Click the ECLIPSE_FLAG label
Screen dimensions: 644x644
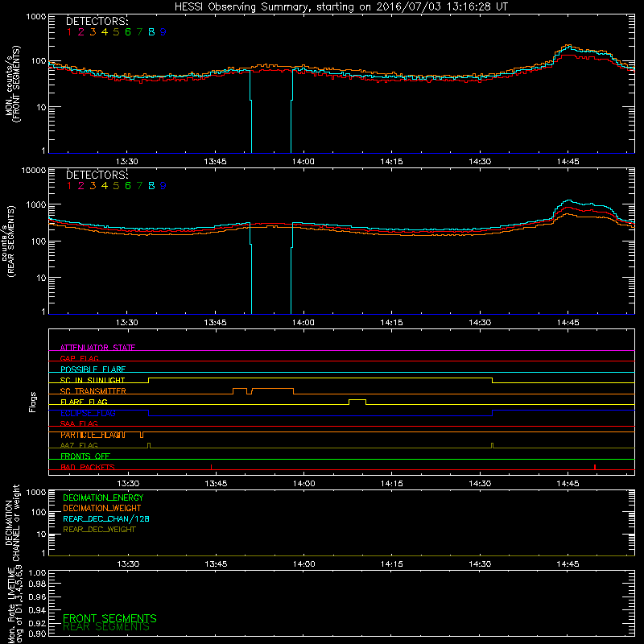pos(88,413)
